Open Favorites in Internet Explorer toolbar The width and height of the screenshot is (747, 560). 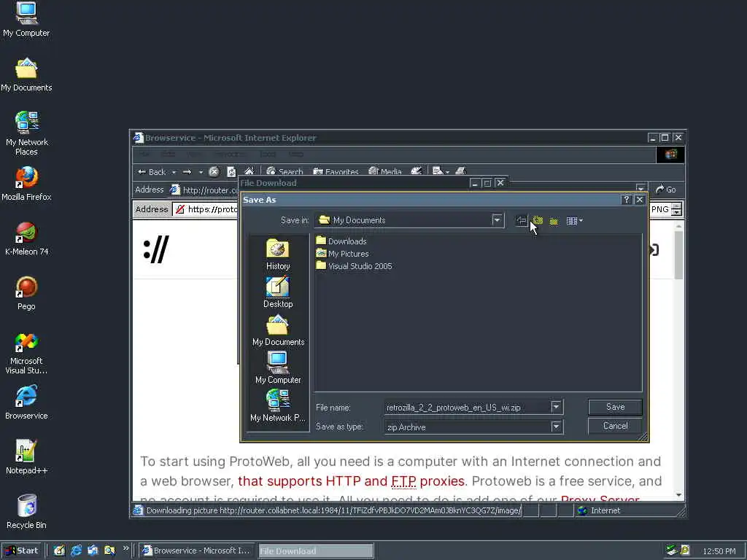[336, 171]
